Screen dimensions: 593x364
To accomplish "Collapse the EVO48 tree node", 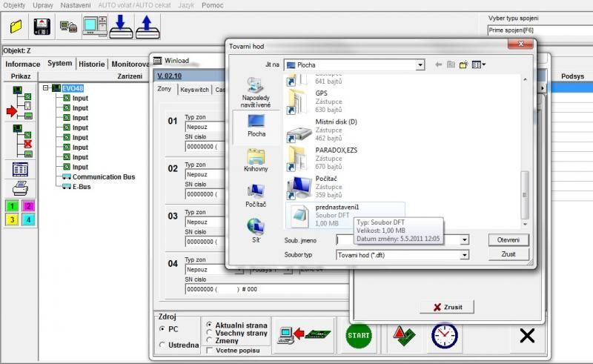I will 47,87.
